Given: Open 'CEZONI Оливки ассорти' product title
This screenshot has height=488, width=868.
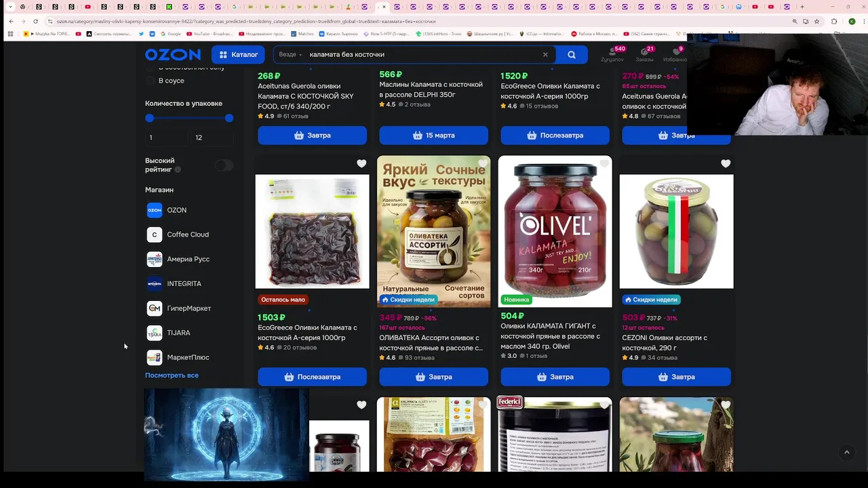Looking at the screenshot, I should pyautogui.click(x=665, y=342).
